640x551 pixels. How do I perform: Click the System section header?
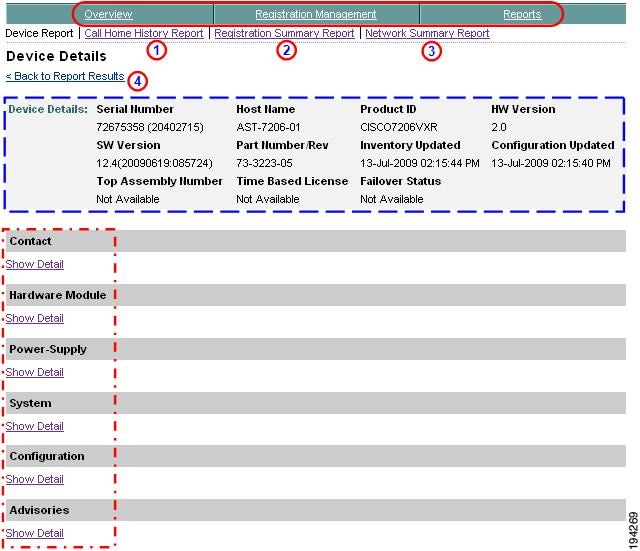coord(316,403)
